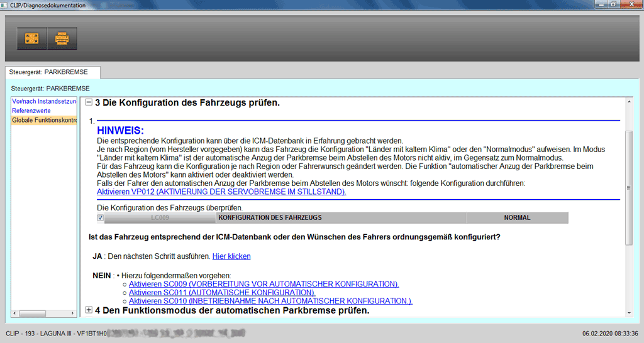The height and width of the screenshot is (343, 644).
Task: Click the printer icon in the toolbar
Action: [62, 38]
